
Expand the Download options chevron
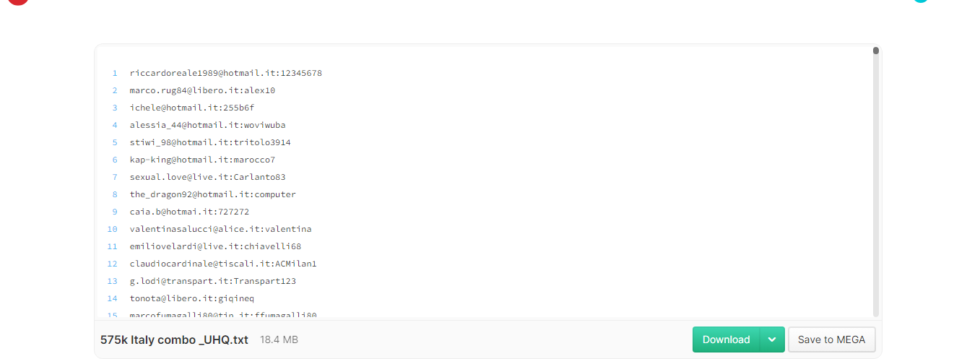pos(772,339)
